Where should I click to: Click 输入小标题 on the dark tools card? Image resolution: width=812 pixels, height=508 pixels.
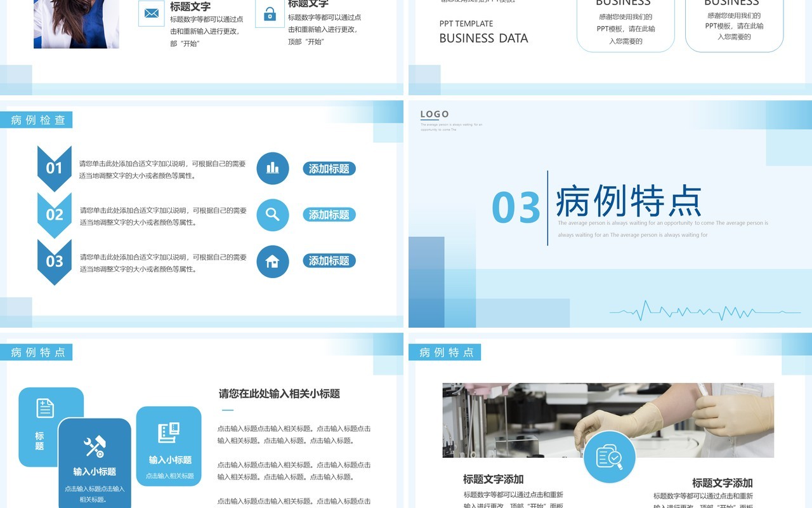coord(95,472)
